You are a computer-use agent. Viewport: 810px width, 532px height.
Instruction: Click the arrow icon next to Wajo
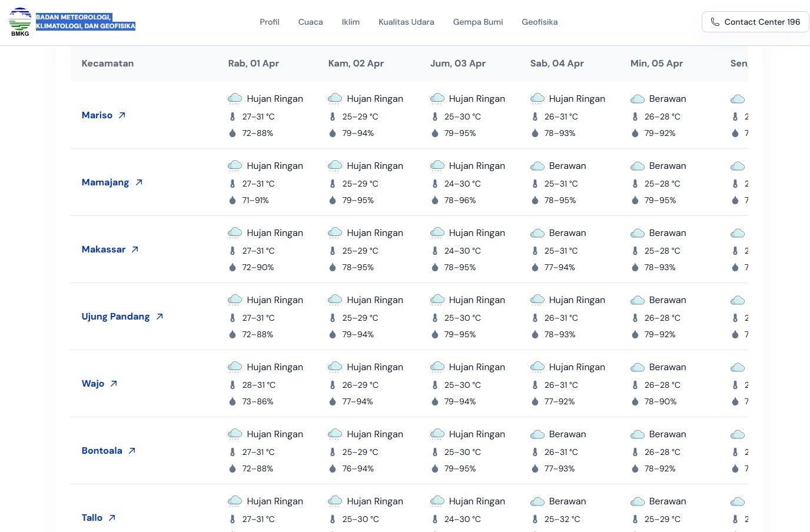114,384
